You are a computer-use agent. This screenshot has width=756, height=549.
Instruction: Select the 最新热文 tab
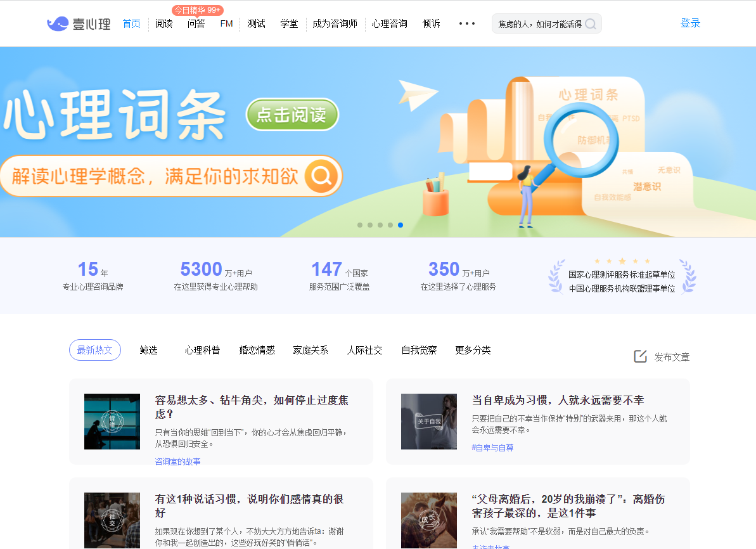95,350
